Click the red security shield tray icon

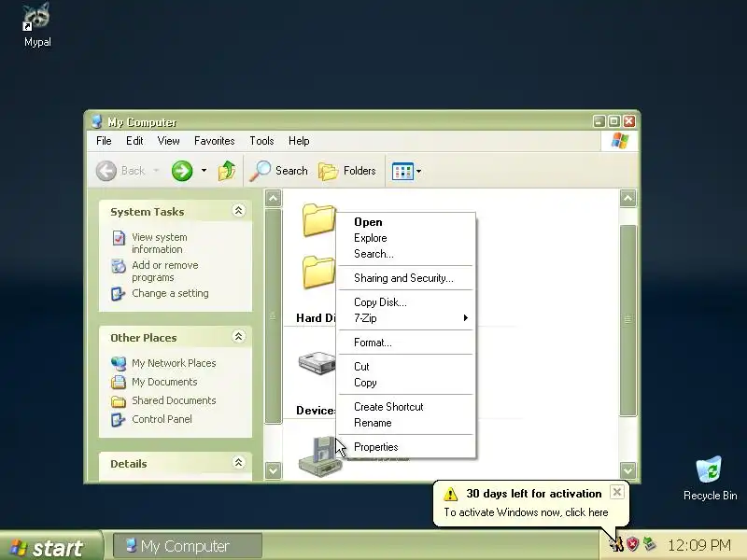632,544
